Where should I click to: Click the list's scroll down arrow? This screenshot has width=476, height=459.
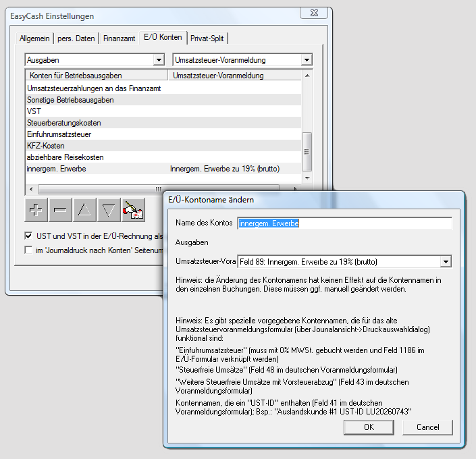click(307, 178)
